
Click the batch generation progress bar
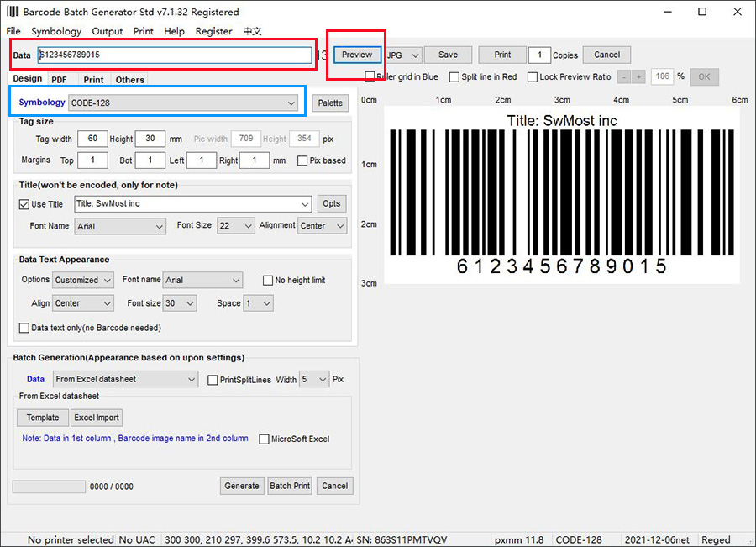pos(49,487)
